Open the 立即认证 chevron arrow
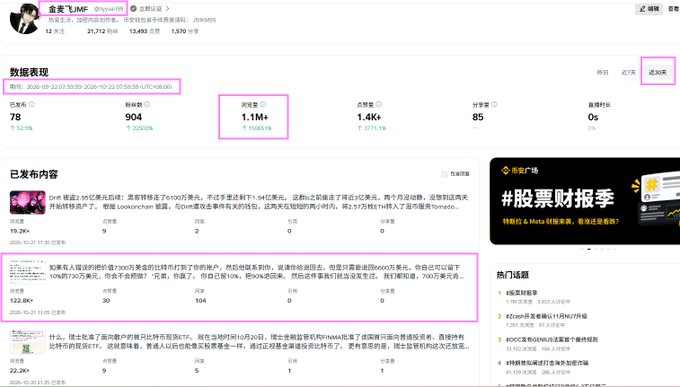The image size is (680, 387). [167, 9]
